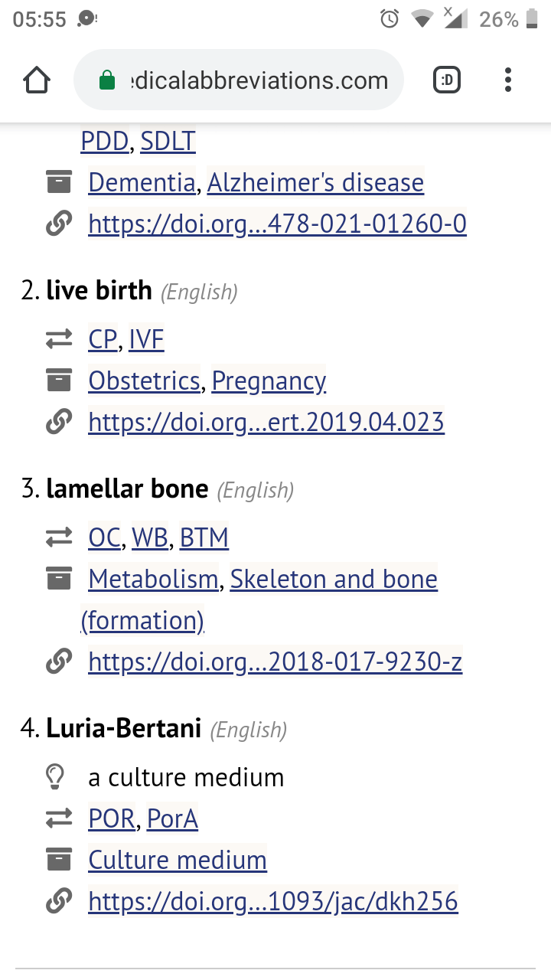Image resolution: width=551 pixels, height=980 pixels.
Task: Open the Metabolism category link
Action: coord(153,580)
